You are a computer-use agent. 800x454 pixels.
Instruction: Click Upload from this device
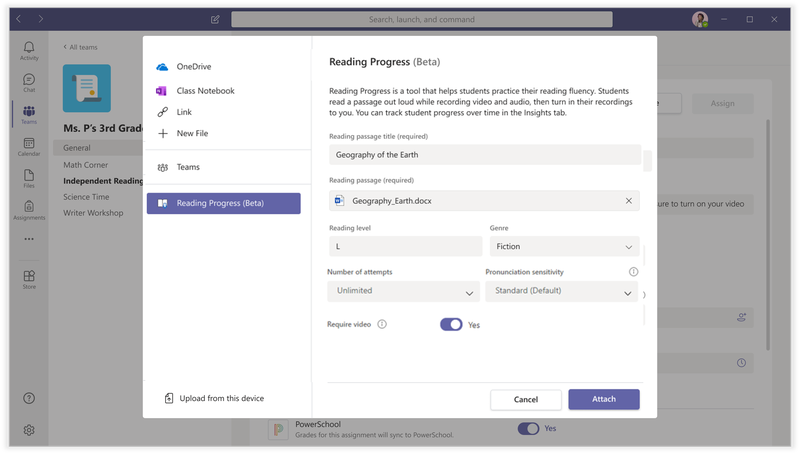point(221,398)
